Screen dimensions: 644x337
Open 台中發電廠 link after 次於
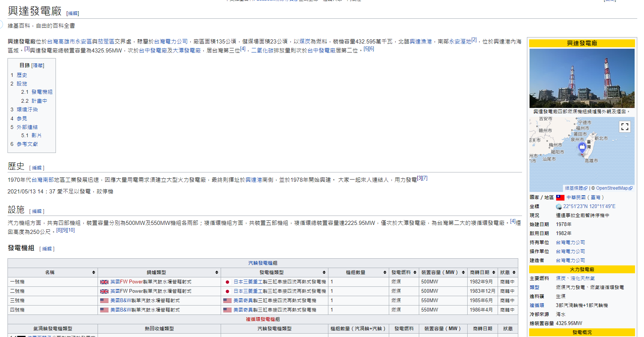153,51
